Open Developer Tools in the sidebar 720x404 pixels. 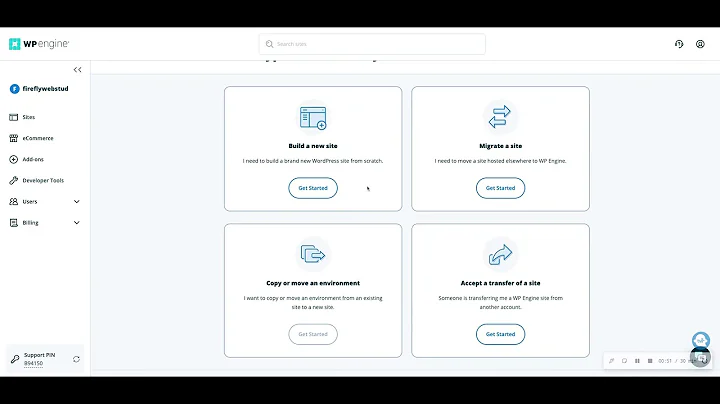point(43,180)
